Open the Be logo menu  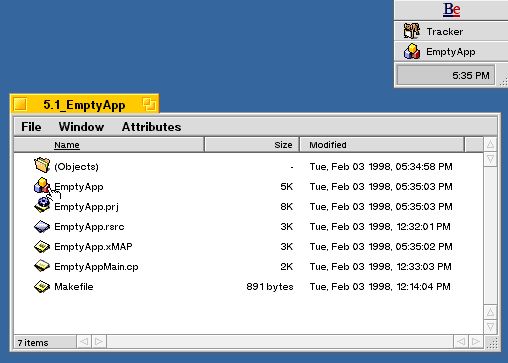tap(451, 10)
